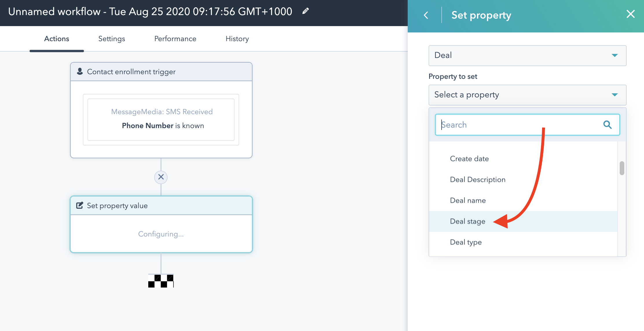644x331 pixels.
Task: Click the checkered finish flag icon
Action: click(x=161, y=281)
